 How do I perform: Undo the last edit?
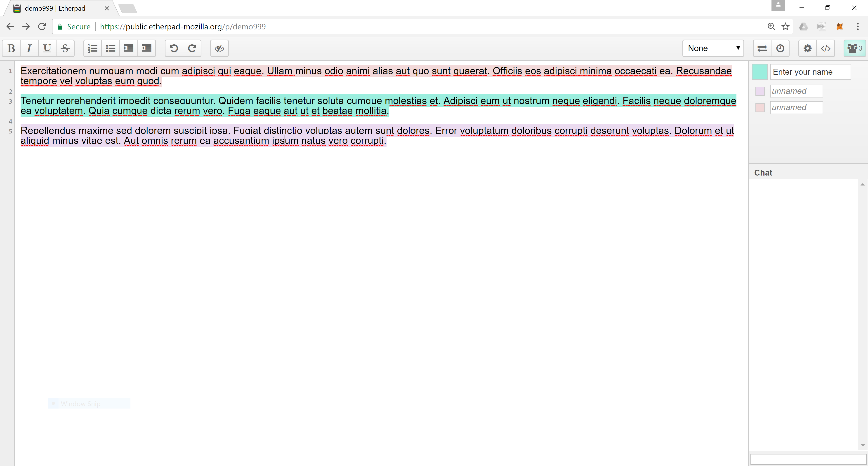(x=174, y=48)
